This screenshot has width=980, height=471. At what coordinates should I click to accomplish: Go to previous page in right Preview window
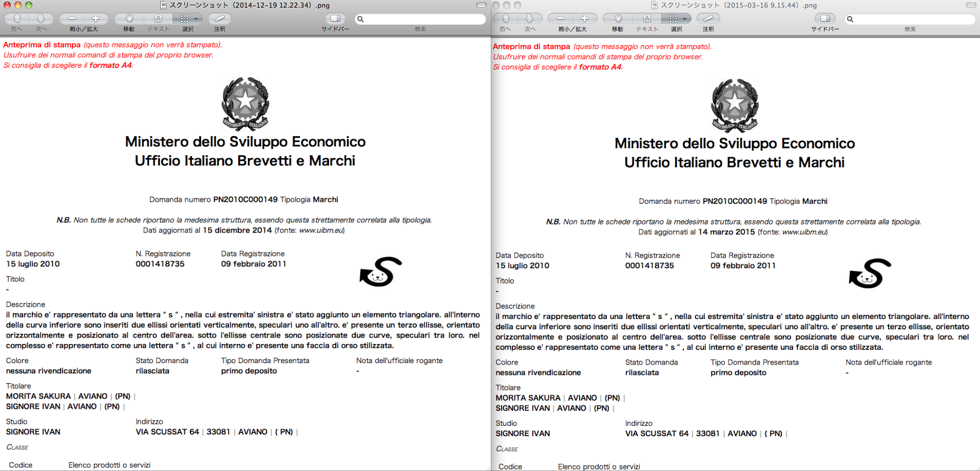[506, 18]
